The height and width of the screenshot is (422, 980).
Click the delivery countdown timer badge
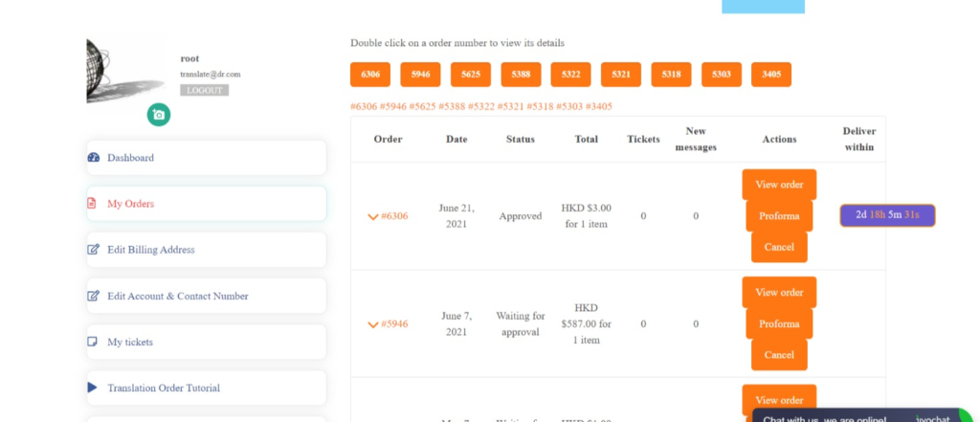pyautogui.click(x=887, y=215)
